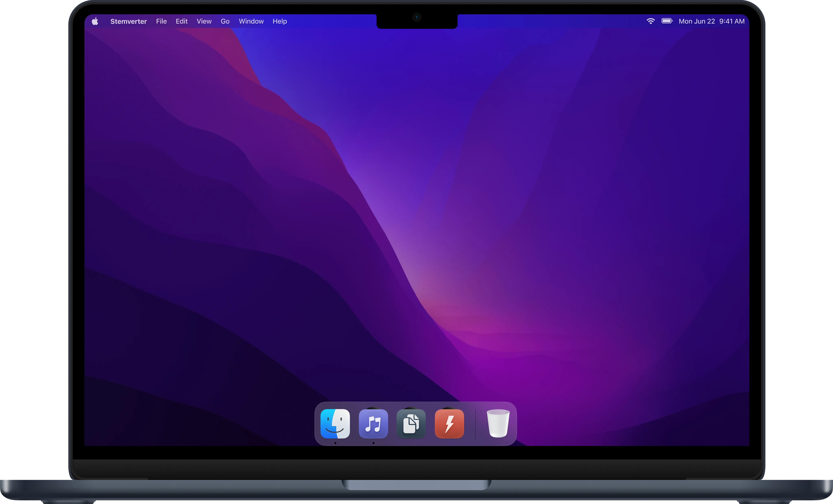Viewport: 833px width, 504px height.
Task: Launch the music stems app in the Dock
Action: (x=373, y=424)
